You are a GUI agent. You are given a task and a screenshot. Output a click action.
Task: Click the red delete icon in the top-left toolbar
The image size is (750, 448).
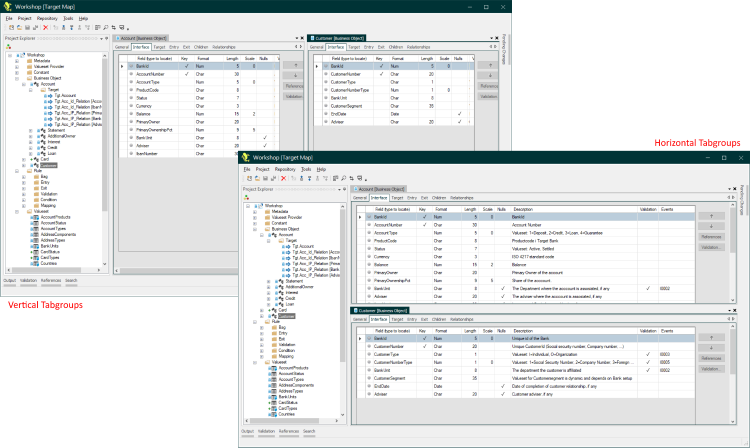point(45,28)
